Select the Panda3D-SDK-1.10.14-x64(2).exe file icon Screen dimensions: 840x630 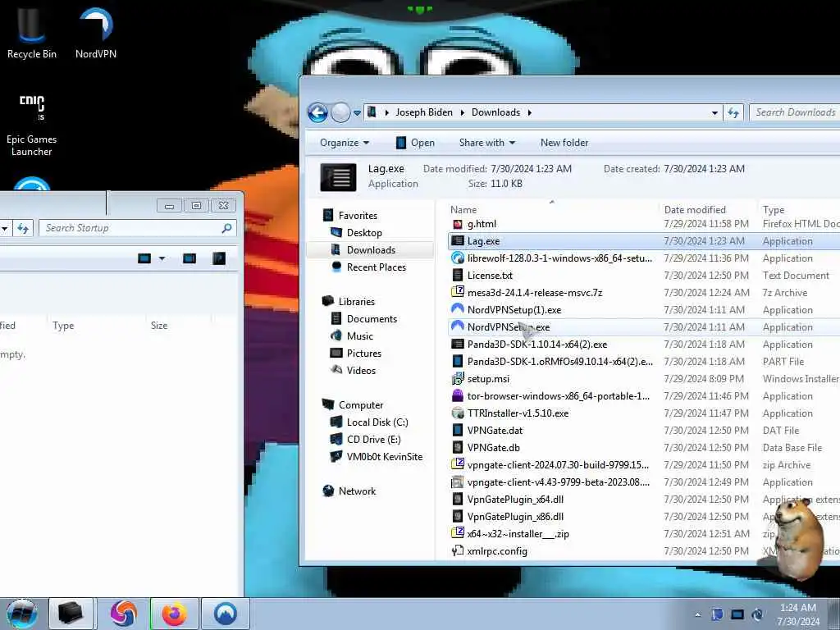click(x=458, y=345)
